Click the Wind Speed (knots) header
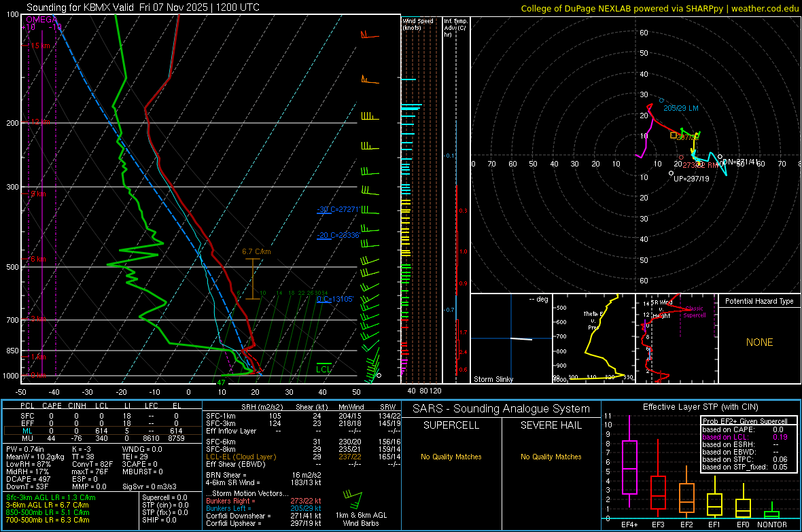The width and height of the screenshot is (802, 532). (x=418, y=24)
